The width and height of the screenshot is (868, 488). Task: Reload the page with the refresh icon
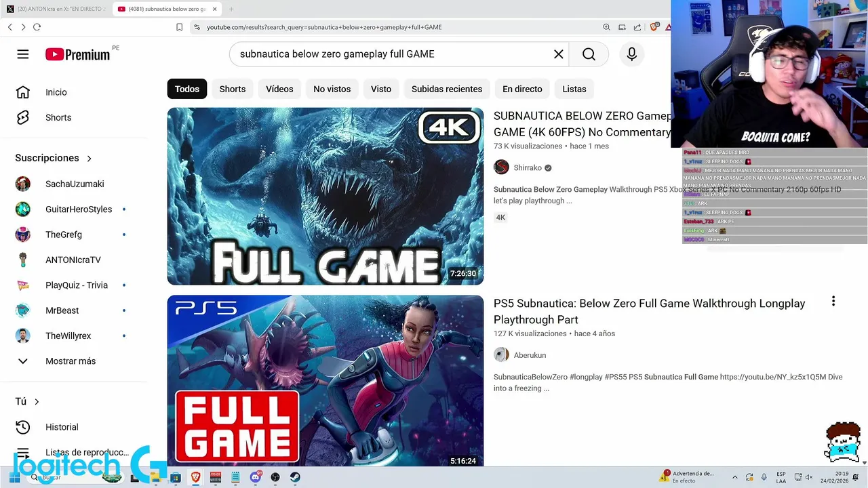[37, 27]
